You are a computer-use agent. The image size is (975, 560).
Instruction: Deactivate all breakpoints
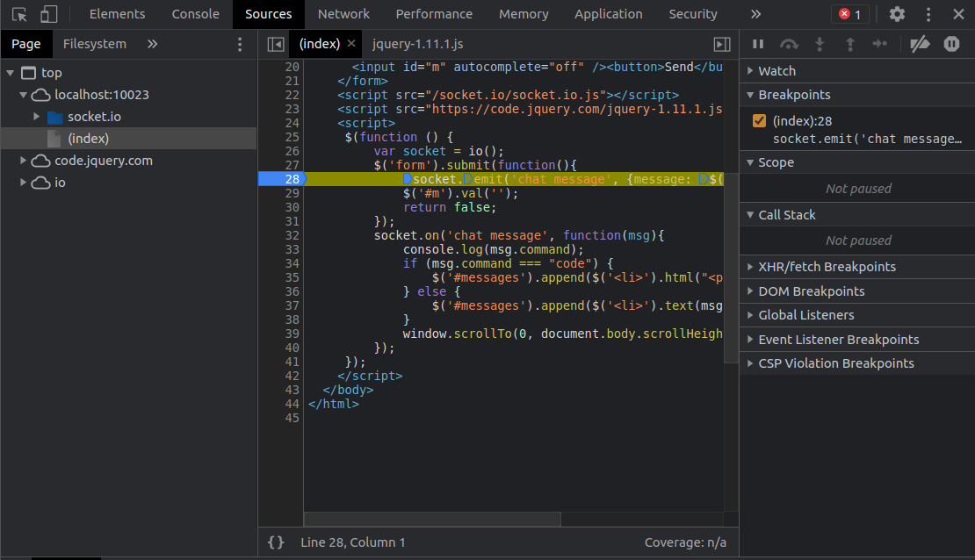click(x=920, y=44)
